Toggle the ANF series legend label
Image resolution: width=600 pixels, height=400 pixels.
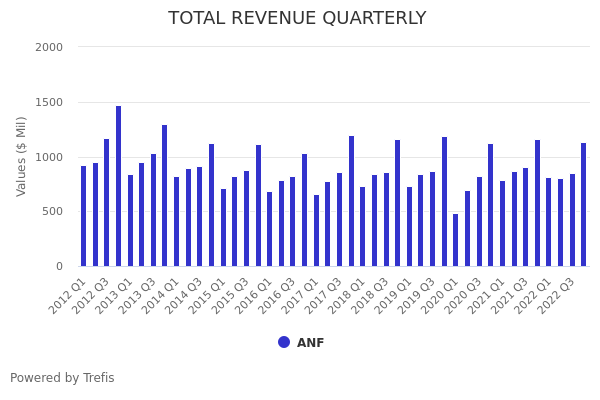click(x=310, y=343)
